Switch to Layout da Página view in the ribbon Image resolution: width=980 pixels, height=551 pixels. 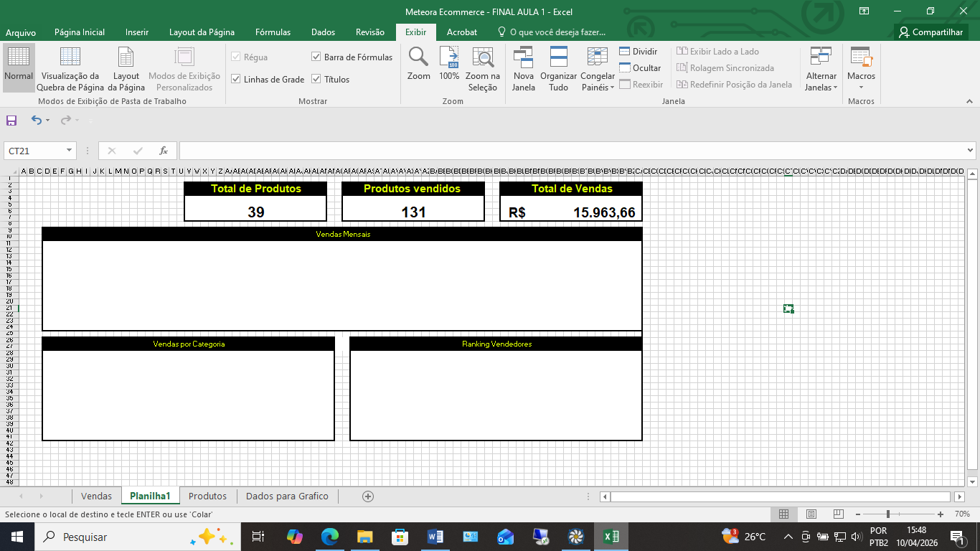pyautogui.click(x=126, y=68)
